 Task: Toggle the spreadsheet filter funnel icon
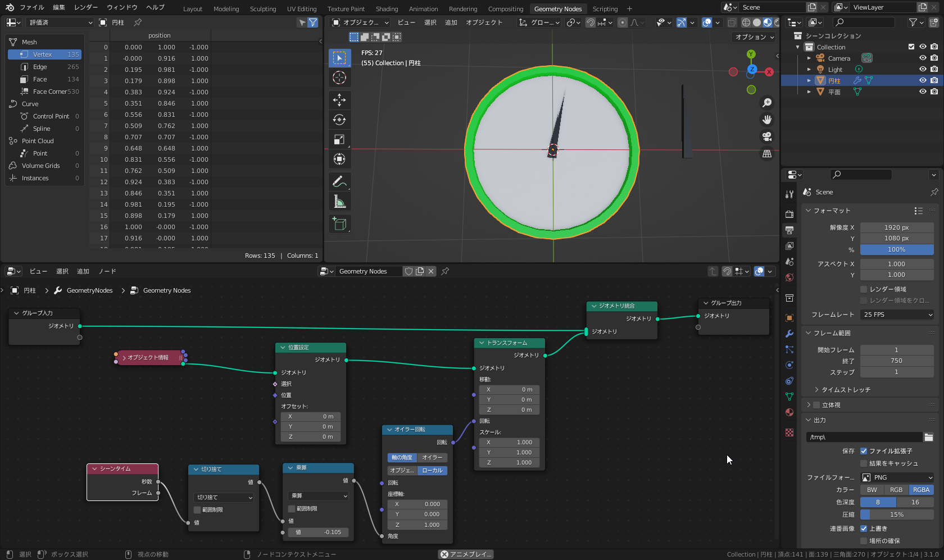click(x=313, y=22)
